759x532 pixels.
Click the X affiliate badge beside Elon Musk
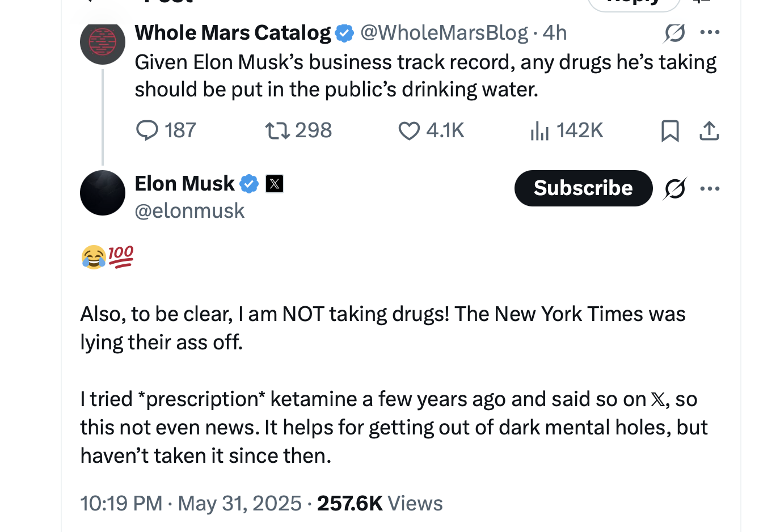pos(275,184)
